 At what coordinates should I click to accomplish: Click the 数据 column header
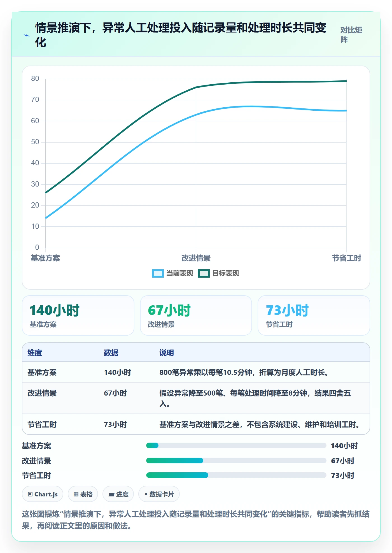click(x=111, y=353)
